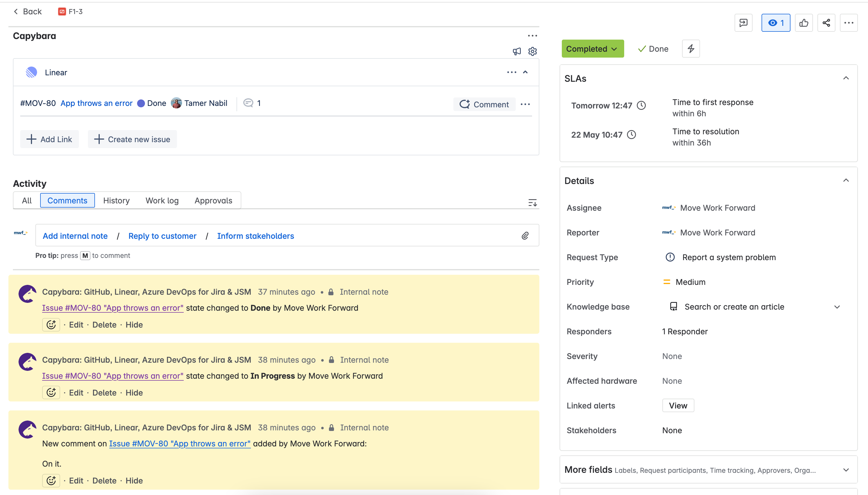Open the Work log tab
Image resolution: width=868 pixels, height=495 pixels.
tap(162, 201)
